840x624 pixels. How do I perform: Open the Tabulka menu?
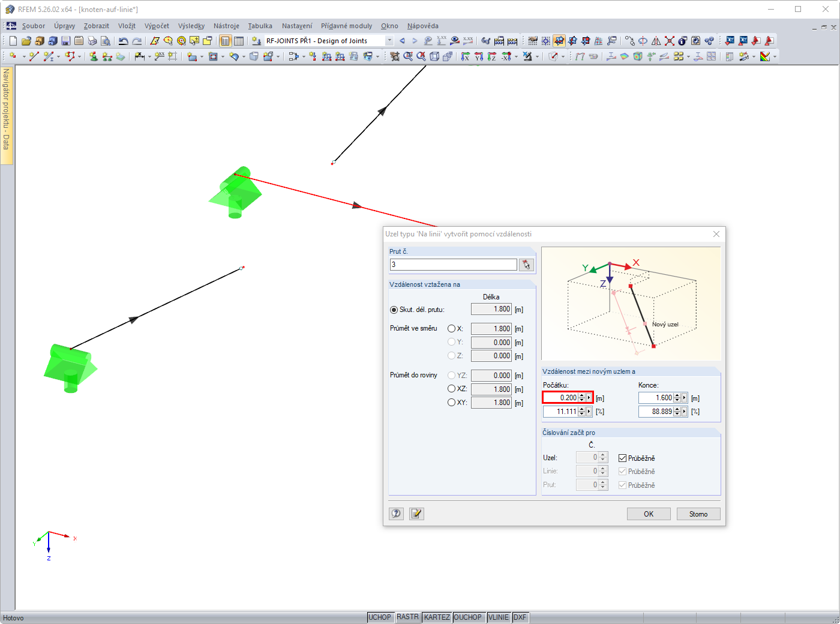point(260,26)
